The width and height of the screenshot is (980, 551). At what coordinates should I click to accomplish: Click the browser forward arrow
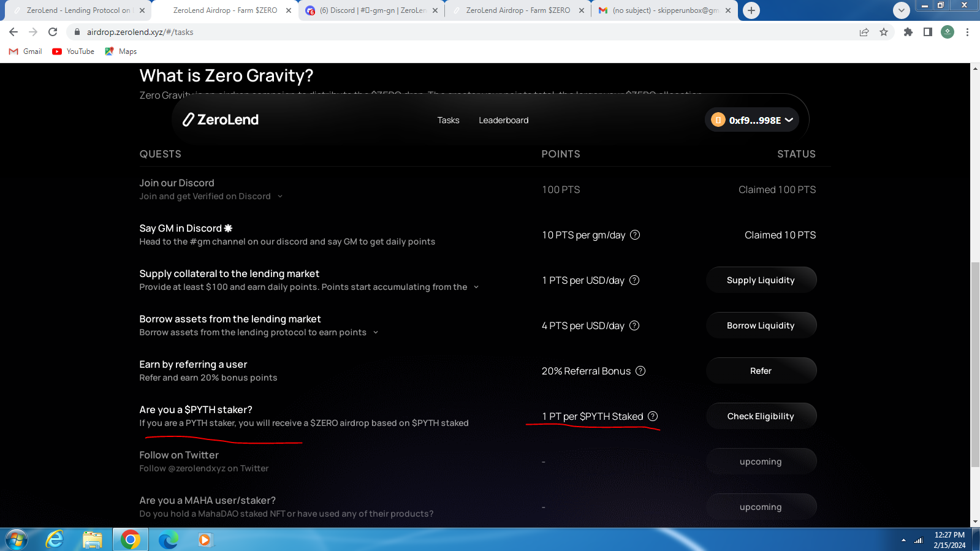tap(33, 32)
